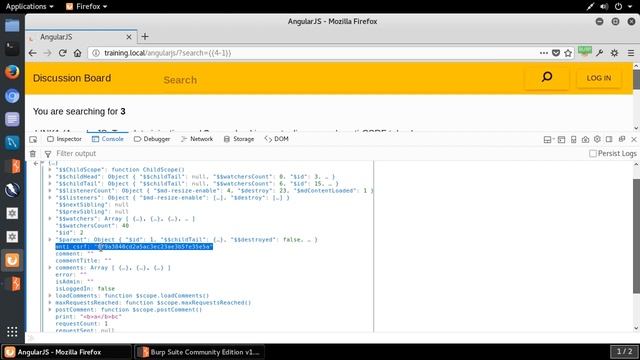Open the DOM tab
Image resolution: width=640 pixels, height=360 pixels.
click(x=277, y=139)
